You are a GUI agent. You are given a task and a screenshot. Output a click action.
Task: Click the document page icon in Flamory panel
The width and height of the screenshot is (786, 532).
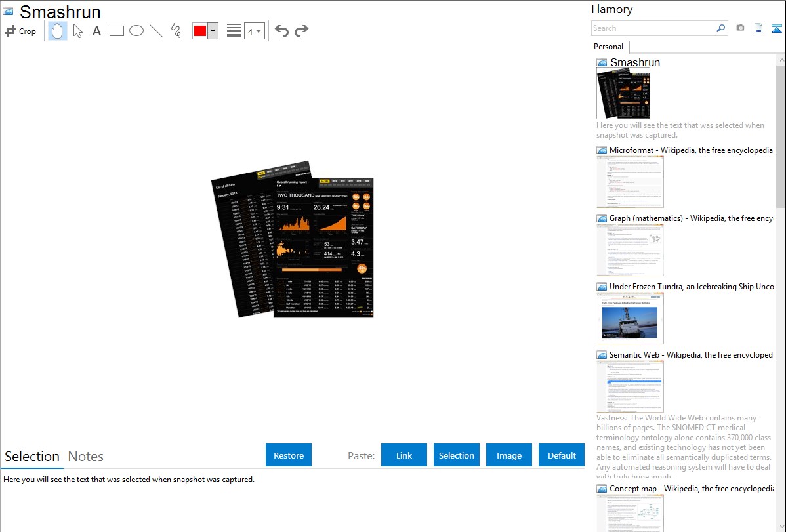pyautogui.click(x=758, y=28)
